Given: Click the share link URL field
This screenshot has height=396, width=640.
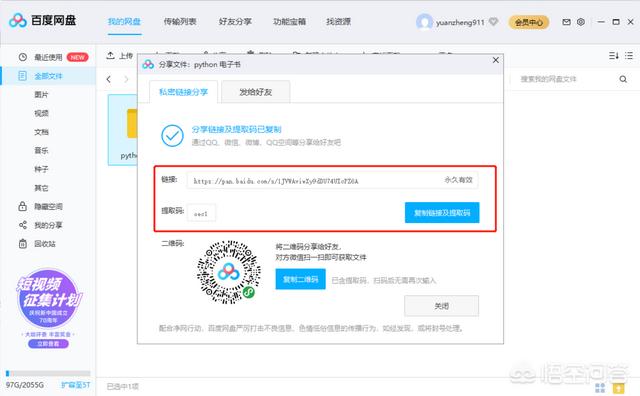Looking at the screenshot, I should point(332,180).
